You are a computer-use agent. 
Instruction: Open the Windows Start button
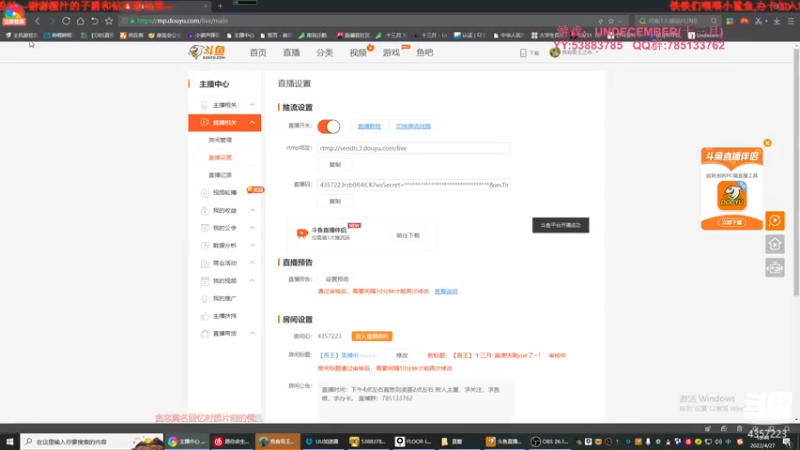click(10, 441)
